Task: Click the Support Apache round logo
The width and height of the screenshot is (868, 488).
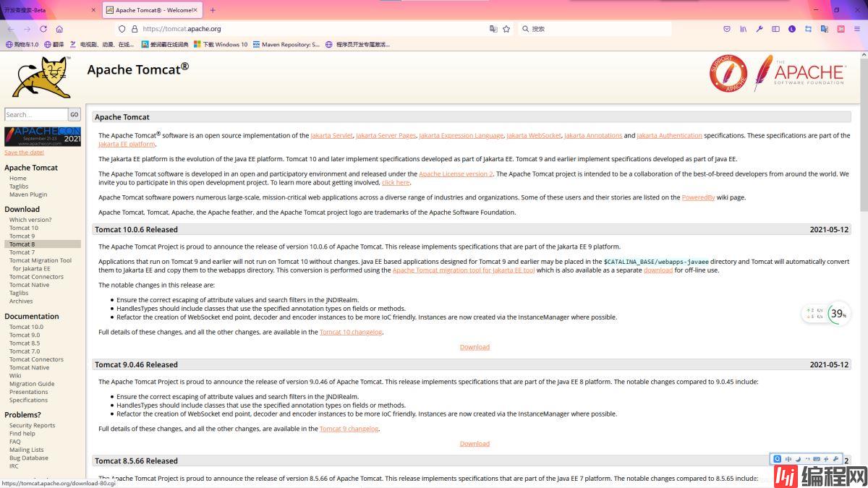Action: 728,74
